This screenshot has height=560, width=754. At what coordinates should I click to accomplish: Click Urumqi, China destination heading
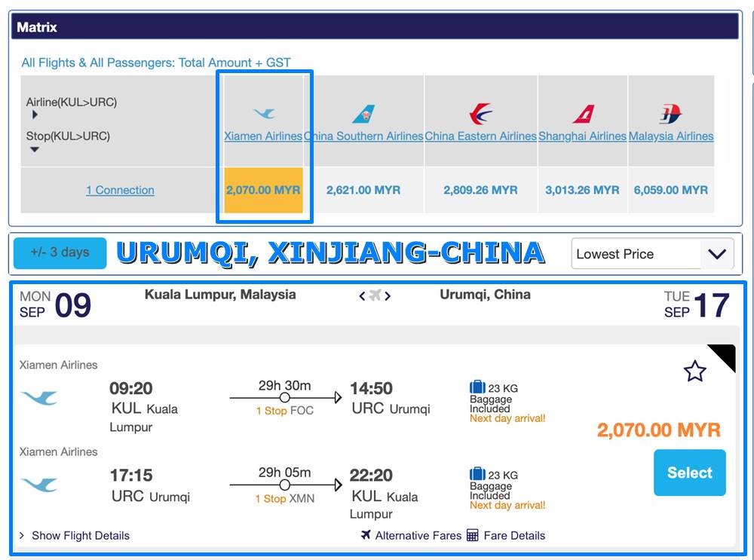click(x=485, y=295)
